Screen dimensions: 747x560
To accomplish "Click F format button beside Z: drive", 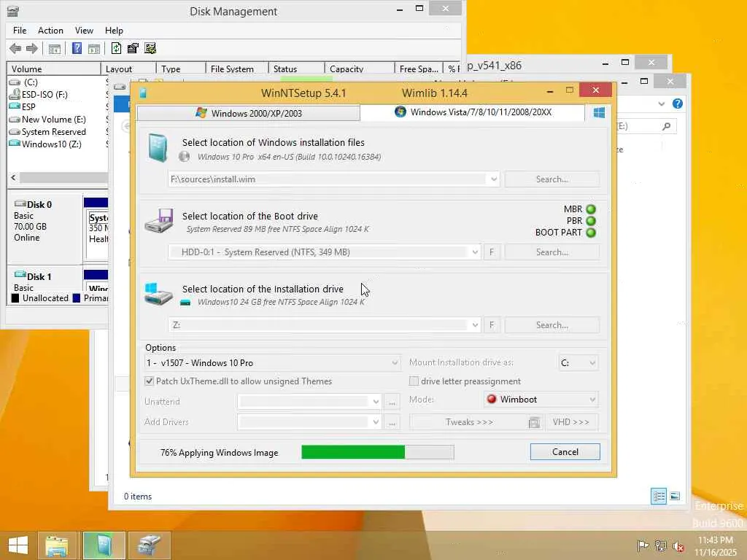I will pos(492,324).
